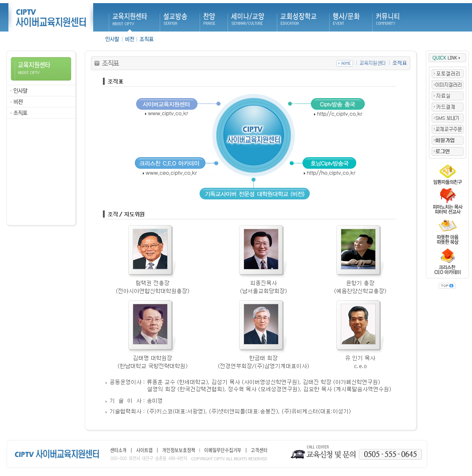Click the 개인정보보호정책 footer link
The height and width of the screenshot is (476, 472).
[x=178, y=450]
